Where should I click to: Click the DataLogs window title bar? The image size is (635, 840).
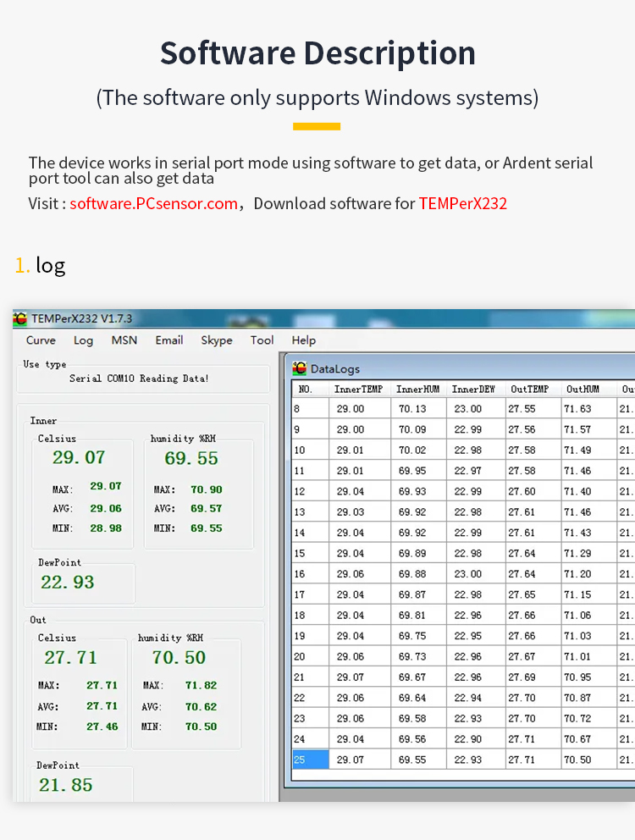pyautogui.click(x=461, y=368)
